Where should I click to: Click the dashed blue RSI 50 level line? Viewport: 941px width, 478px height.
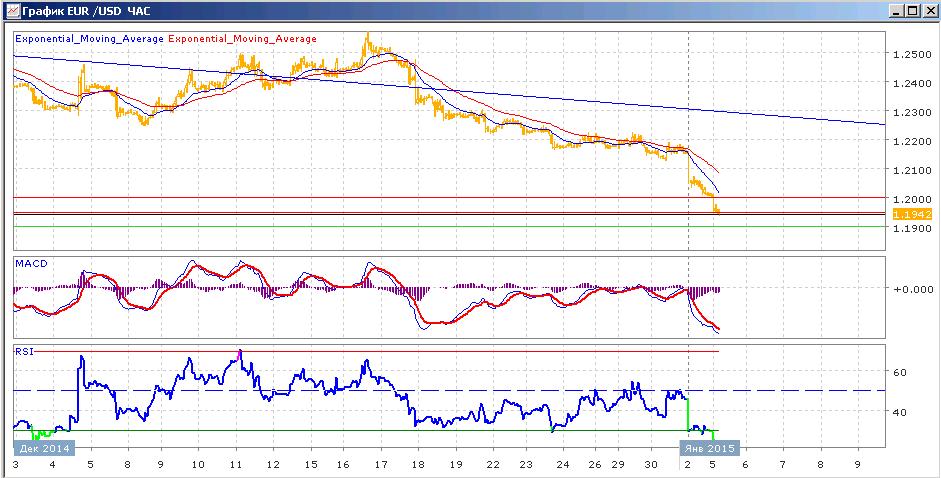coord(449,390)
